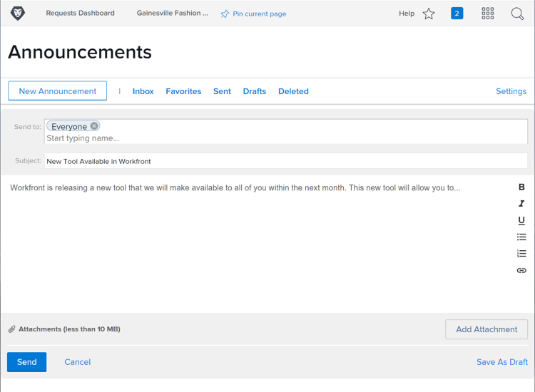Viewport: 535px width, 392px height.
Task: Click the Workfront lion logo icon
Action: tap(17, 14)
